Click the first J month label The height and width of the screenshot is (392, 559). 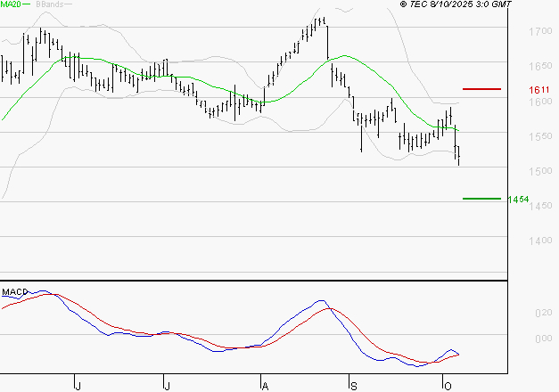pos(78,386)
